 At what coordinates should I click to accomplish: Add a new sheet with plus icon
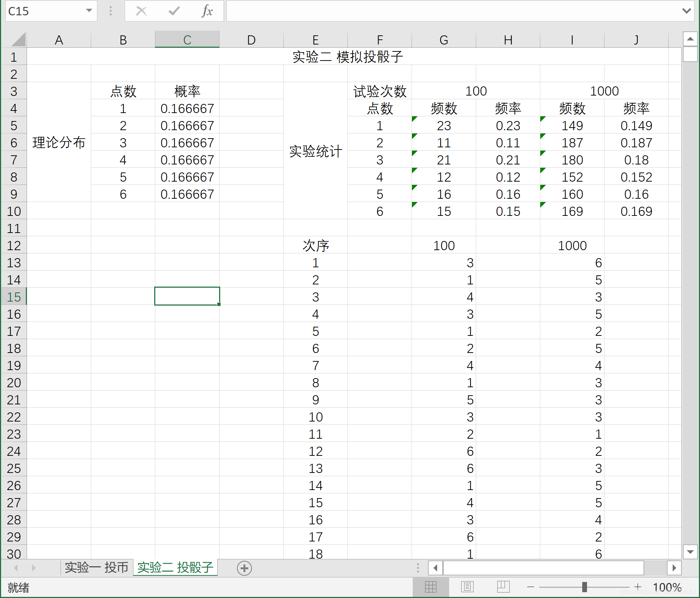click(244, 568)
